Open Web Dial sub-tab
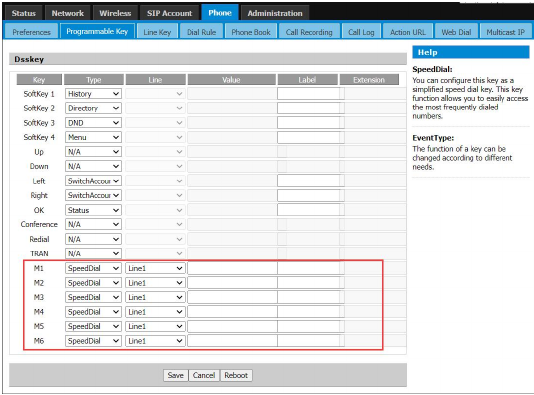The height and width of the screenshot is (395, 534). coord(456,32)
